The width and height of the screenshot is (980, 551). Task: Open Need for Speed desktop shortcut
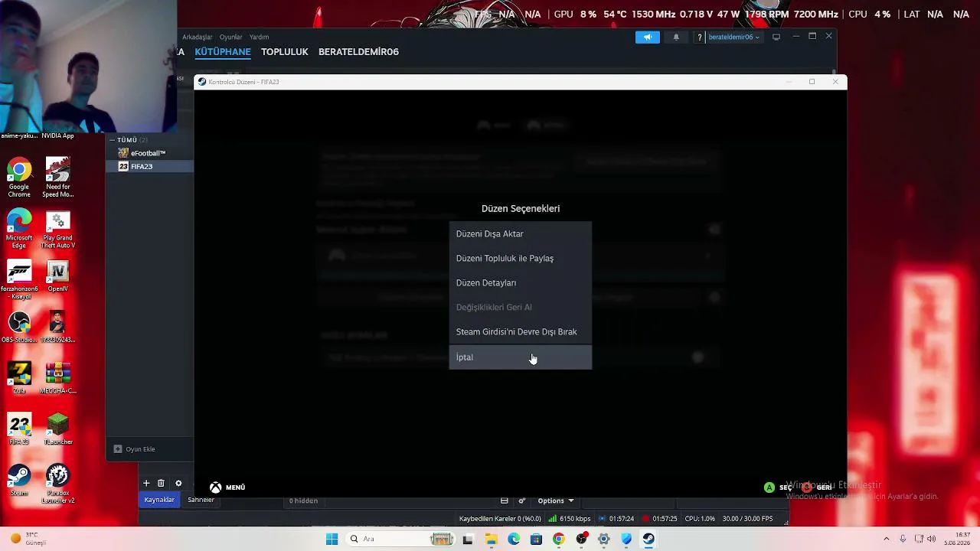(x=57, y=178)
